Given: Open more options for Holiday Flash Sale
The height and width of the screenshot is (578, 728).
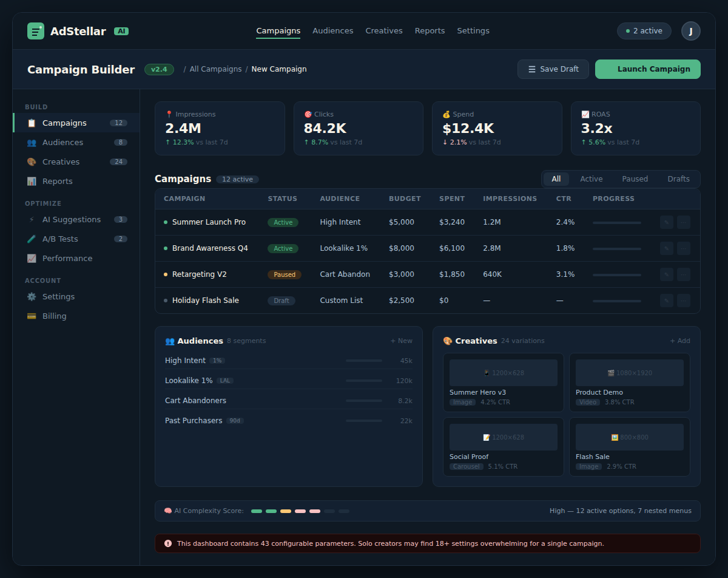Looking at the screenshot, I should point(684,301).
